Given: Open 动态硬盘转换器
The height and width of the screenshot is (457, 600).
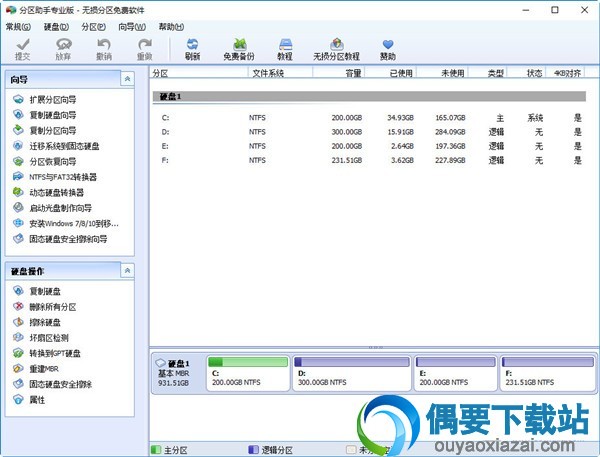Looking at the screenshot, I should [48, 193].
